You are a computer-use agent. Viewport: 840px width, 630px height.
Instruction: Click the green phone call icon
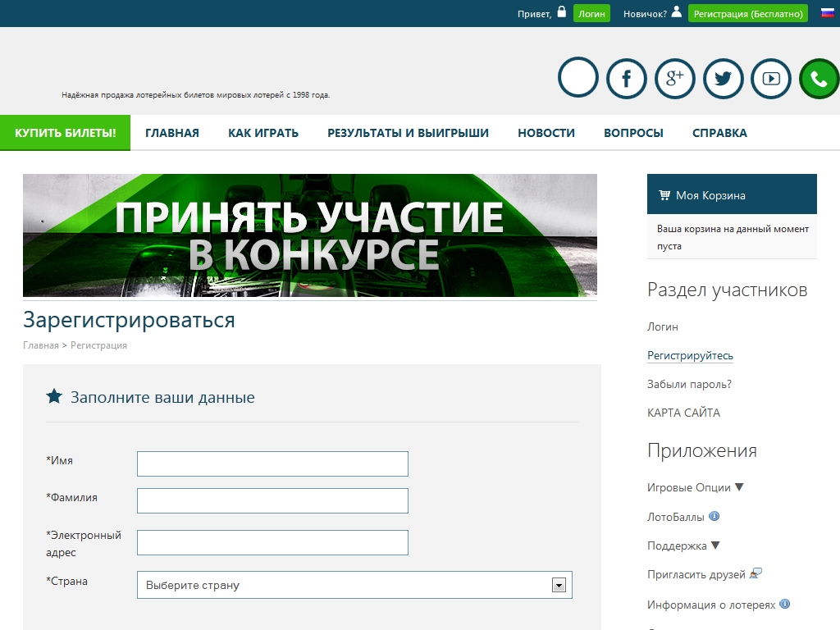[819, 80]
